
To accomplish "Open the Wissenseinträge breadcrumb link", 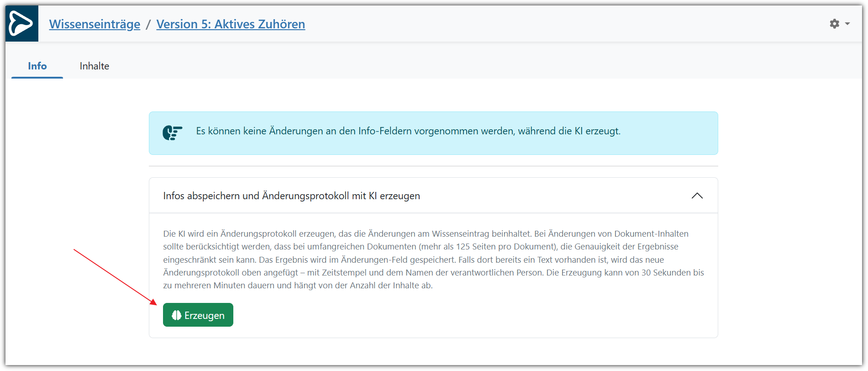I will click(x=95, y=24).
